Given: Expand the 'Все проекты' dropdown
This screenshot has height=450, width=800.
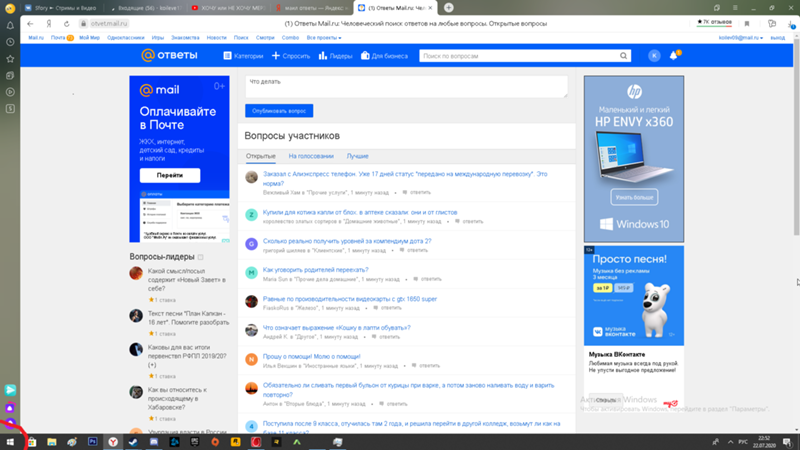Looking at the screenshot, I should point(323,38).
